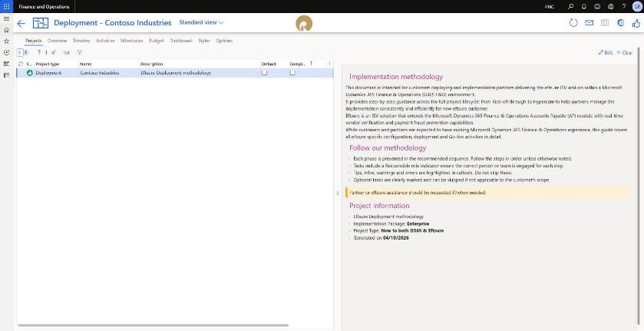The image size is (644, 331).
Task: Open the search magnifier in top bar
Action: point(570,7)
